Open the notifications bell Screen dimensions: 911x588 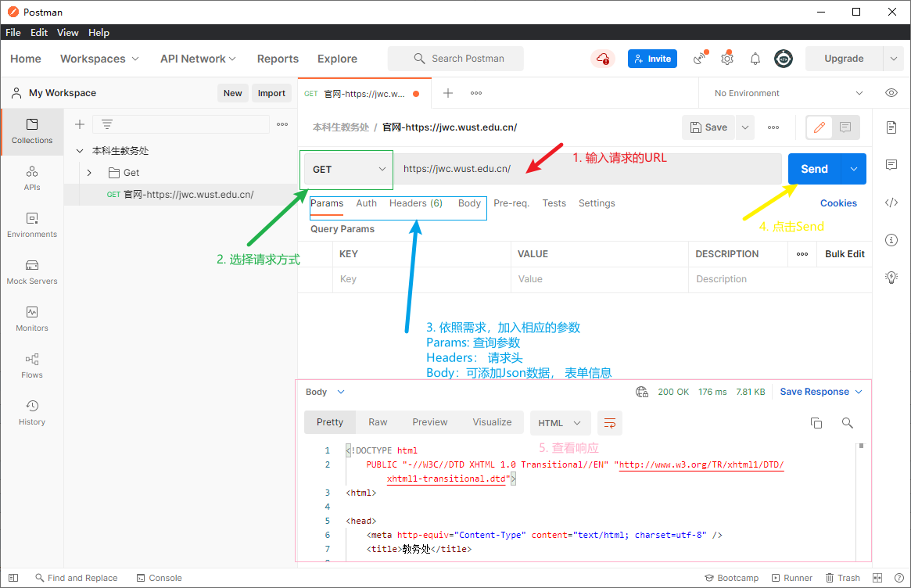755,59
